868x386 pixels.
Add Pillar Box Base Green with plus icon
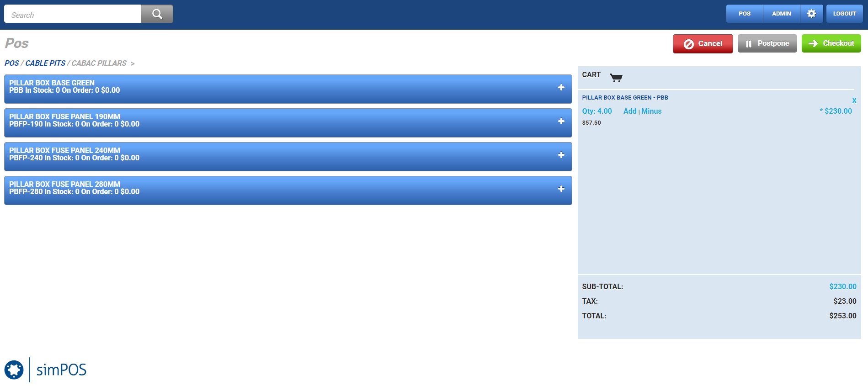pos(561,87)
